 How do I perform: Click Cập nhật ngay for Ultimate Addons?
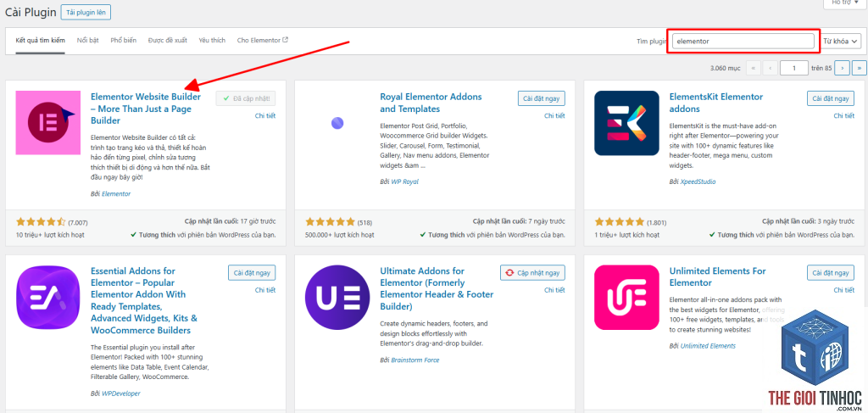pos(533,273)
